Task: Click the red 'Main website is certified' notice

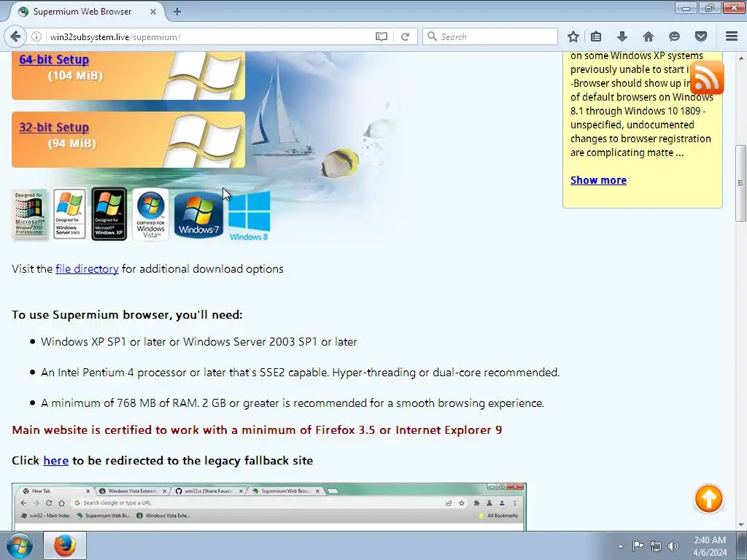Action: point(257,430)
